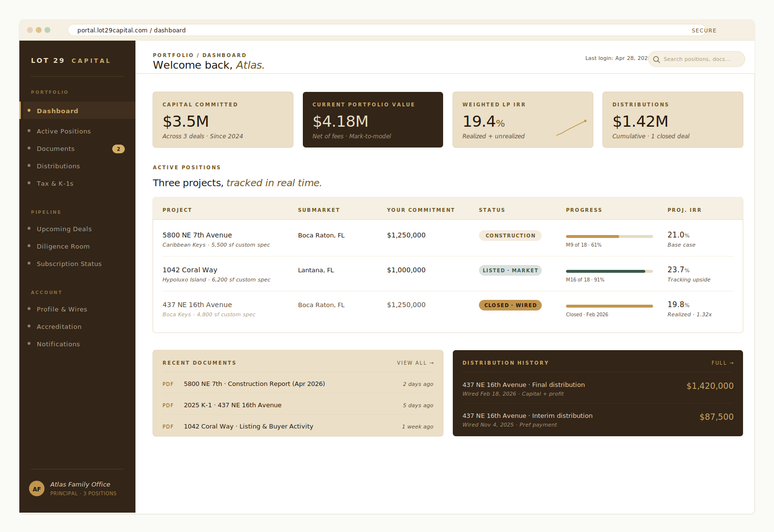Click the Lot 29 Capital logo

[x=71, y=60]
